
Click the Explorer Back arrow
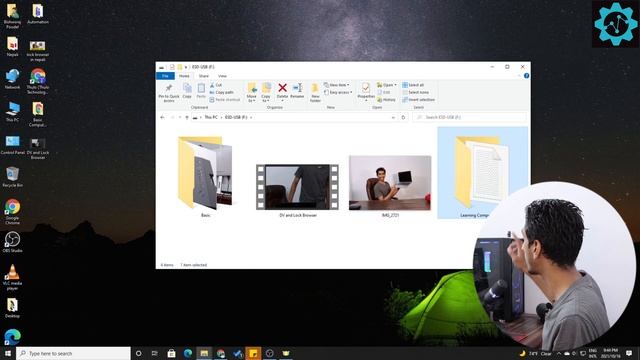click(x=162, y=117)
